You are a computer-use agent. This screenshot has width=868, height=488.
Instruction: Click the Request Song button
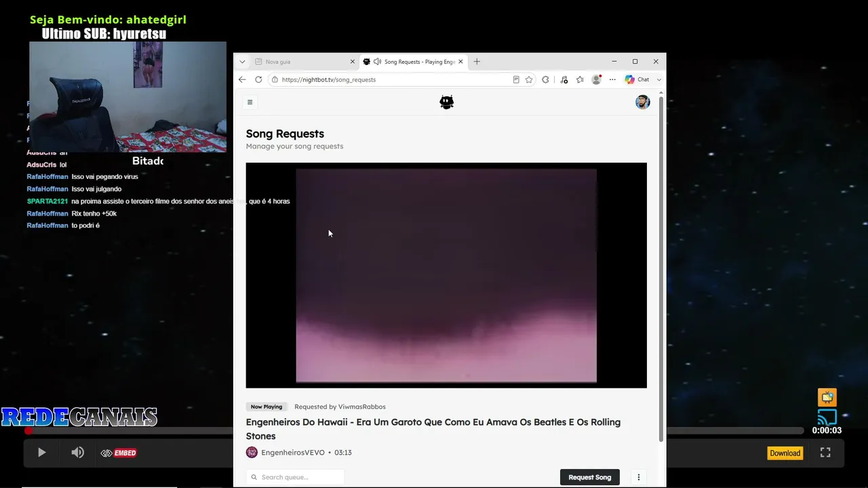pos(590,477)
